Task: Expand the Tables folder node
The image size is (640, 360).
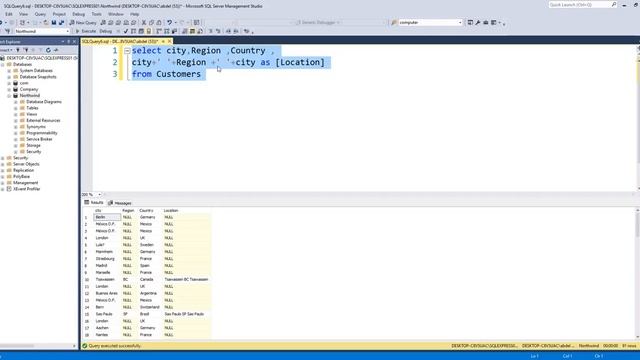Action: tap(16, 108)
